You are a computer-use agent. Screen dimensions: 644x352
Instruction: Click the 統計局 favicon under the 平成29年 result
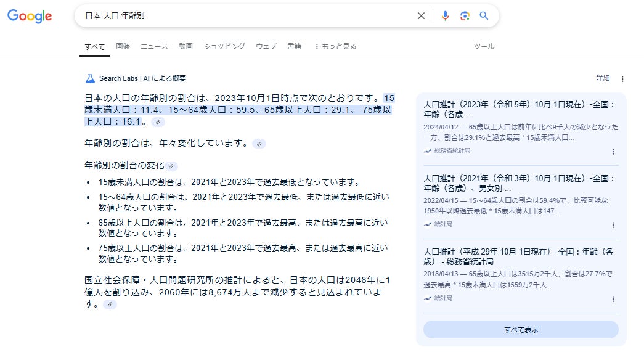(x=428, y=298)
